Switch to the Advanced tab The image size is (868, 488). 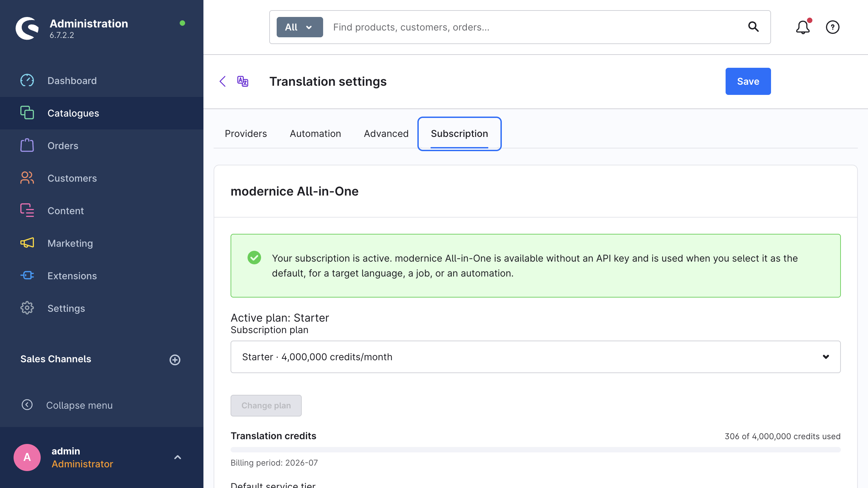click(386, 134)
